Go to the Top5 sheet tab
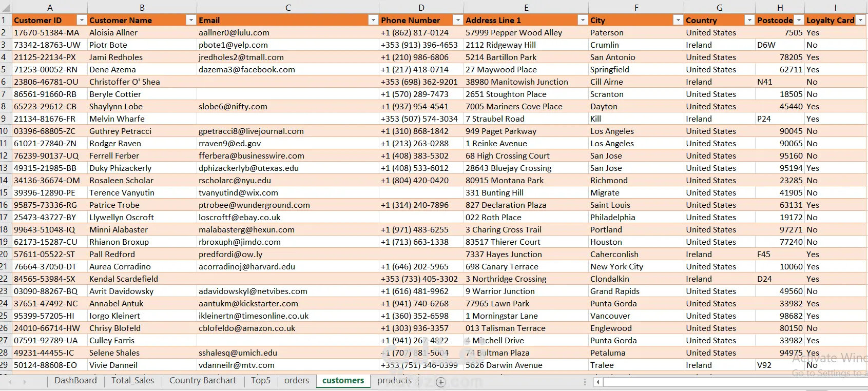The height and width of the screenshot is (391, 868). [261, 381]
